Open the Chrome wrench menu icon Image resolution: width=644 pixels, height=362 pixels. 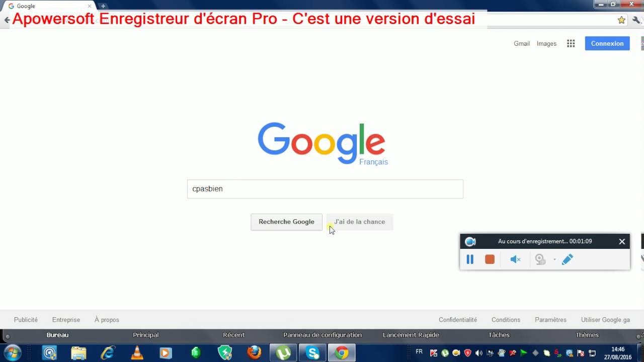pyautogui.click(x=636, y=20)
